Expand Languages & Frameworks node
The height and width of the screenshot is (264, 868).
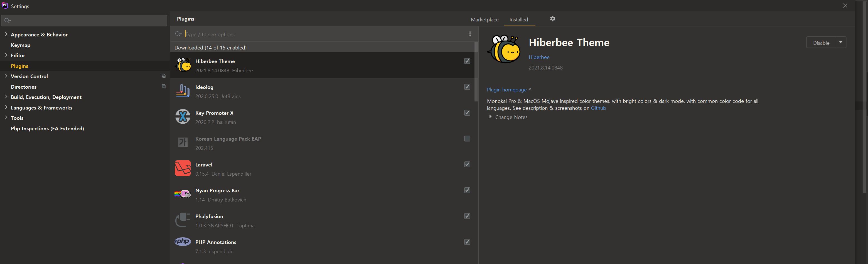(6, 107)
